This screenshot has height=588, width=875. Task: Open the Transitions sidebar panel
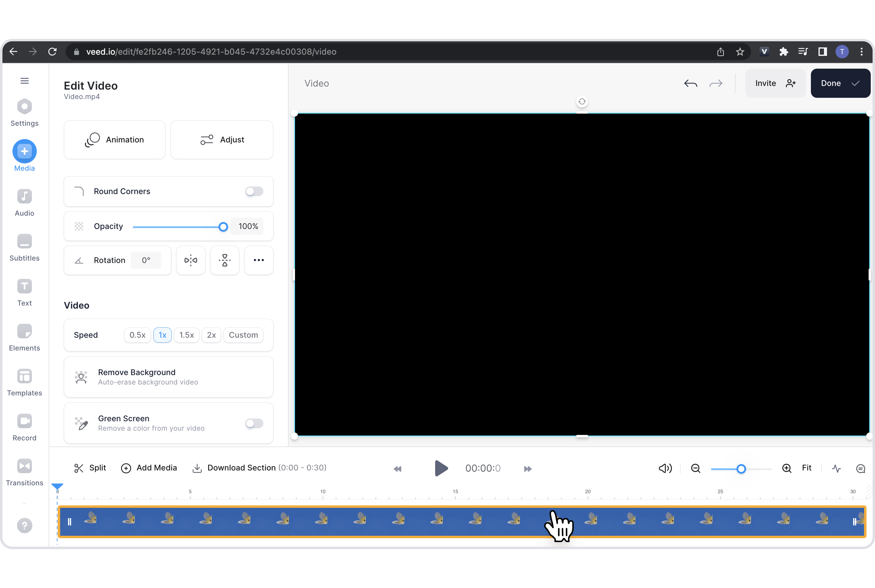point(24,472)
